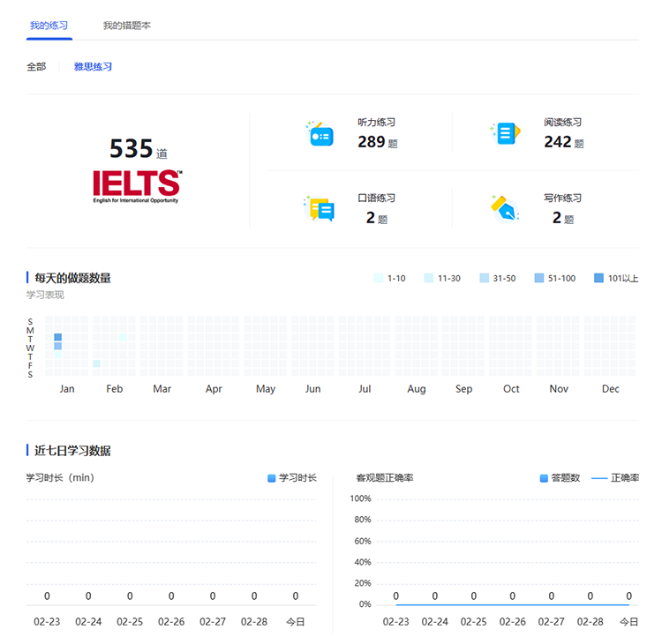Image resolution: width=662 pixels, height=644 pixels.
Task: Click the Jun month label
Action: click(x=312, y=389)
